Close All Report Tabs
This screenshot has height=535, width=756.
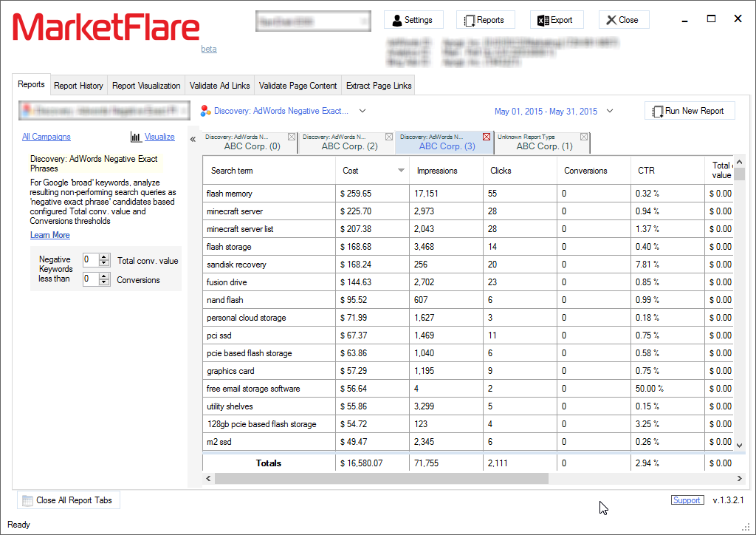pos(69,500)
